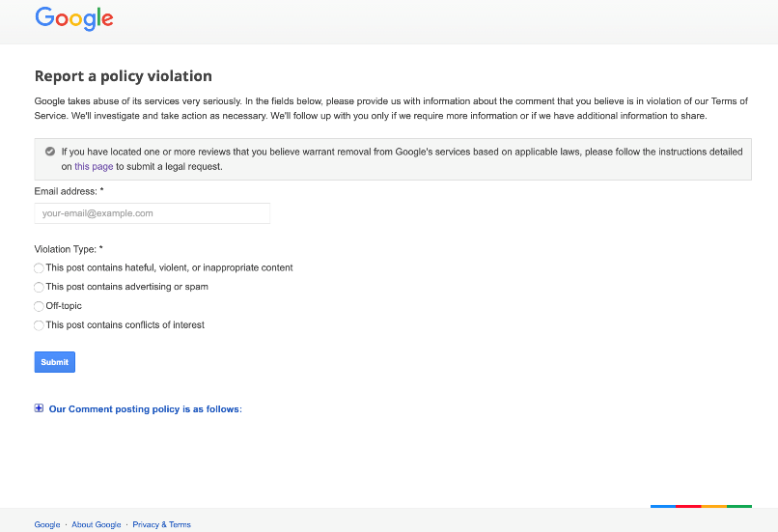The height and width of the screenshot is (532, 778).
Task: Click the checkmark icon in the legal notice box
Action: coord(50,152)
